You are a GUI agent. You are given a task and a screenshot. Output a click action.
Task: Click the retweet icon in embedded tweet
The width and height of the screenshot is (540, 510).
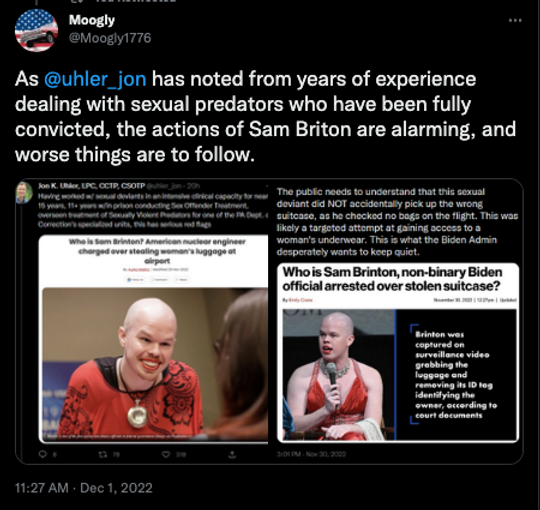click(103, 455)
